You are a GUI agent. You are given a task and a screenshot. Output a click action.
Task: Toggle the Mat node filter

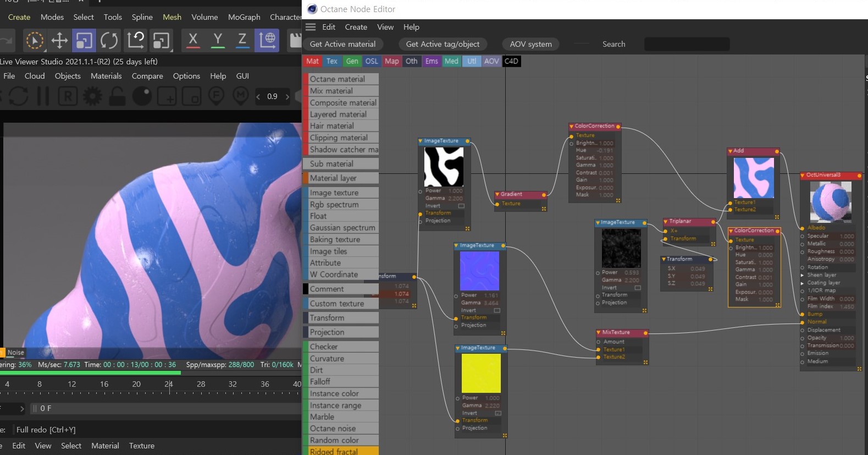[312, 61]
